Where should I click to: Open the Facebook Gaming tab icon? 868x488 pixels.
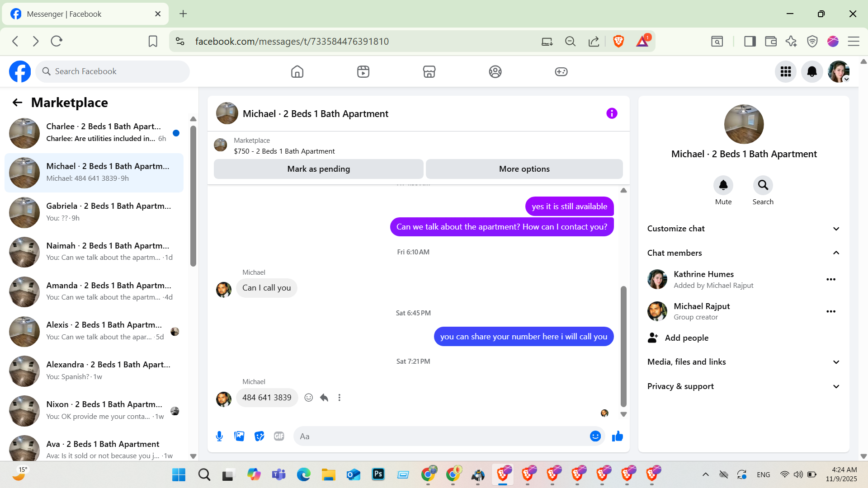click(561, 71)
